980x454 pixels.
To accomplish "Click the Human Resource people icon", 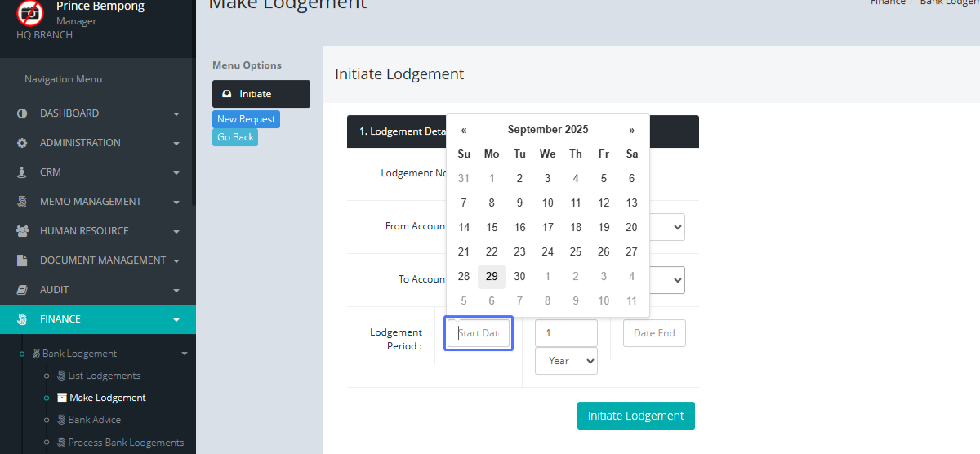I will pyautogui.click(x=22, y=231).
